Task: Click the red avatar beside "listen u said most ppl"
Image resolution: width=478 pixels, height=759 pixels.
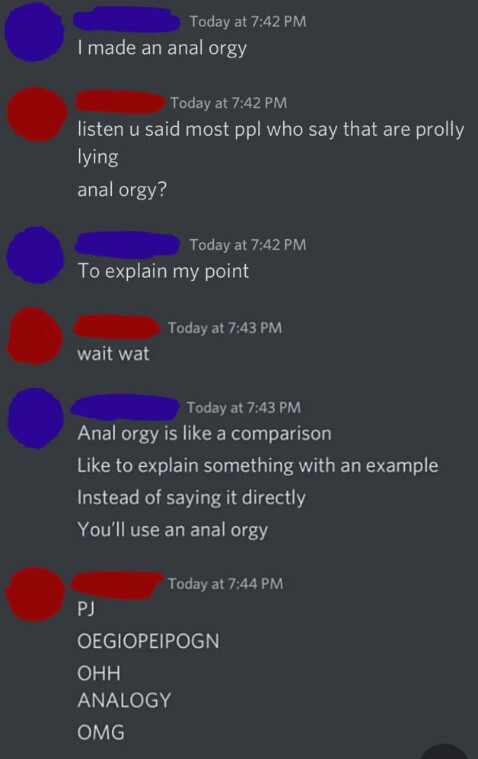Action: [37, 114]
